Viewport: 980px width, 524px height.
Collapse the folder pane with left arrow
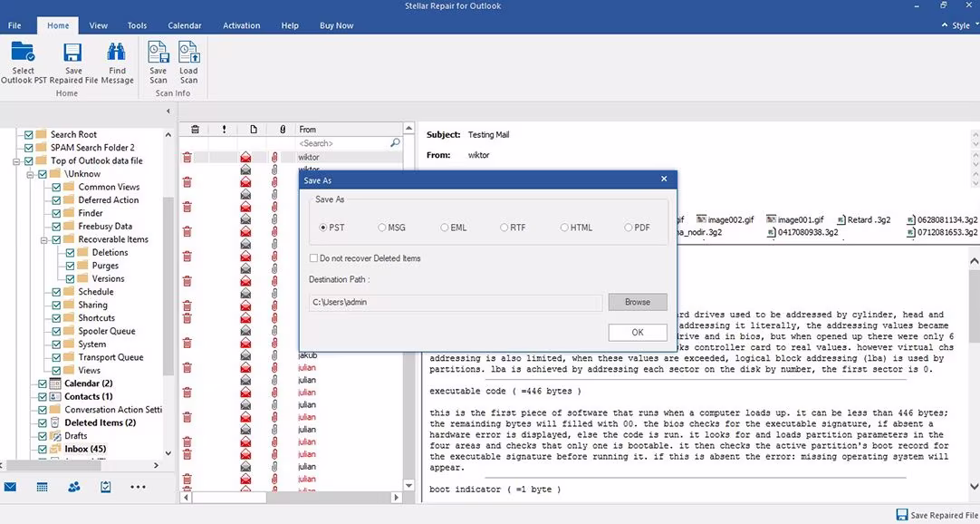[x=168, y=112]
